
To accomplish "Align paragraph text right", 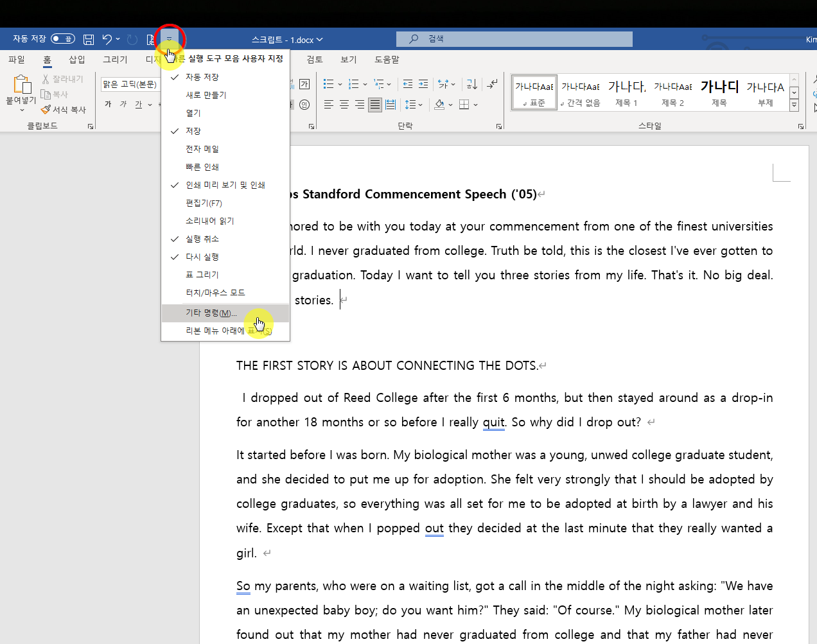I will [x=360, y=104].
